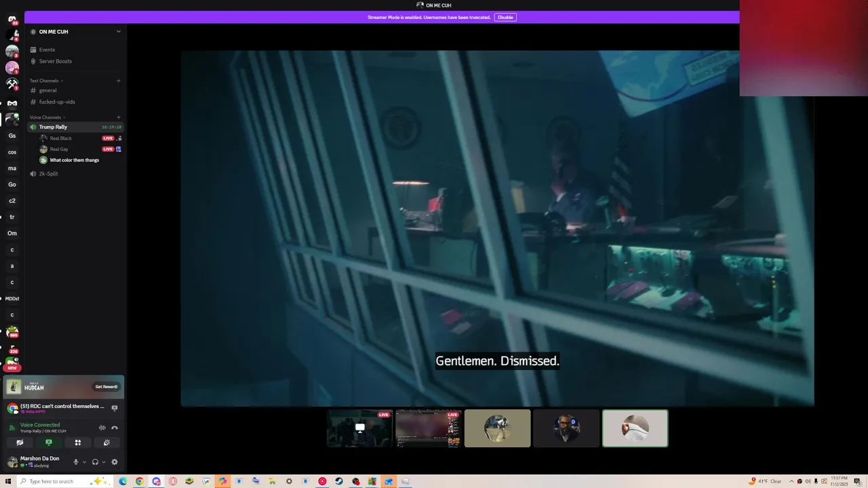Image resolution: width=868 pixels, height=488 pixels.
Task: Open the 'ma' server icon
Action: pos(12,168)
